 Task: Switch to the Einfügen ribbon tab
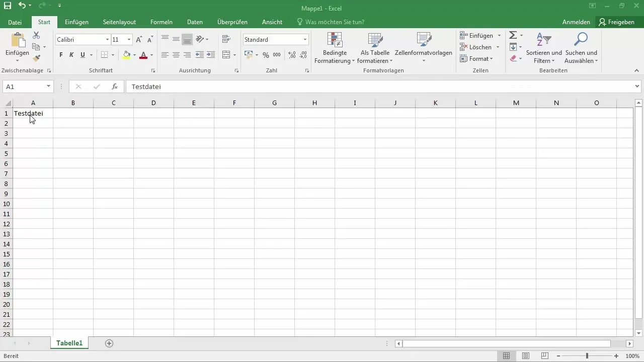[x=77, y=22]
